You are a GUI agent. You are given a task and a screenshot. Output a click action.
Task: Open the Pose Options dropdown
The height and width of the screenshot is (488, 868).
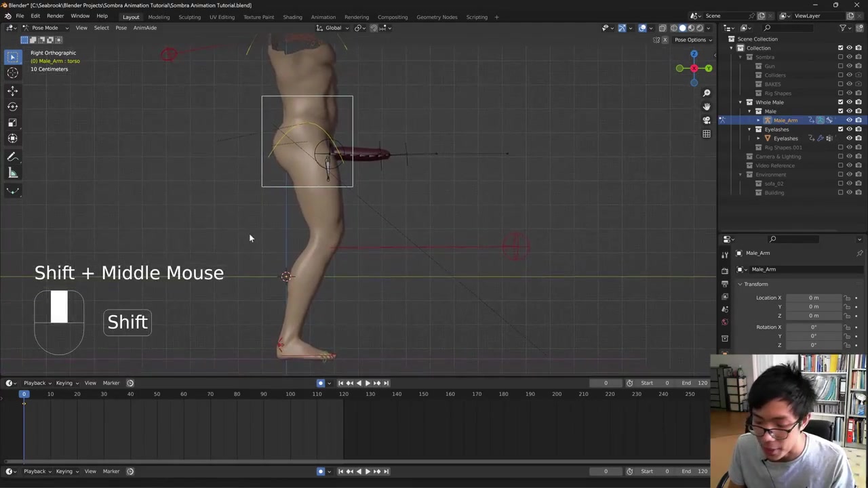click(x=692, y=40)
